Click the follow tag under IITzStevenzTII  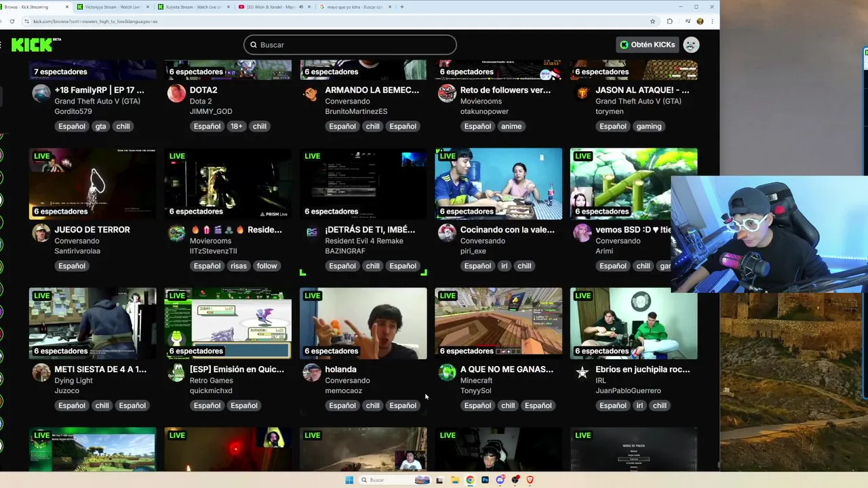pos(267,266)
